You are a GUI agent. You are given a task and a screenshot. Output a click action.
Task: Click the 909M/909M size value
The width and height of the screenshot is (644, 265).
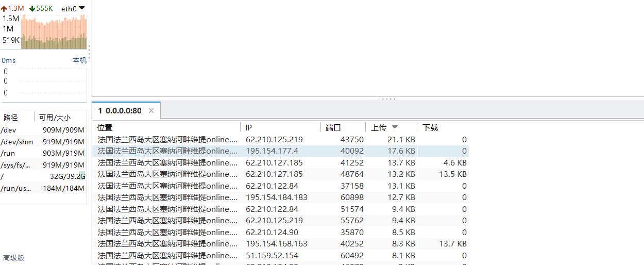[63, 130]
